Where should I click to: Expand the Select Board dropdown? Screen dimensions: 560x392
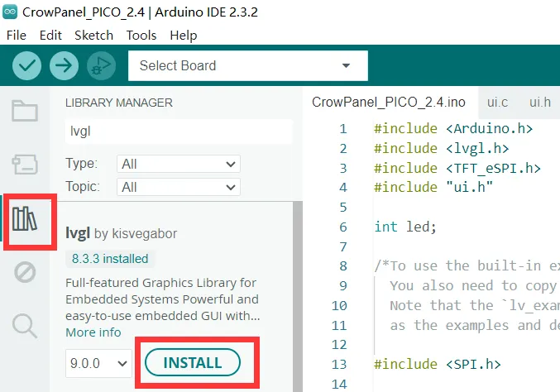(247, 66)
